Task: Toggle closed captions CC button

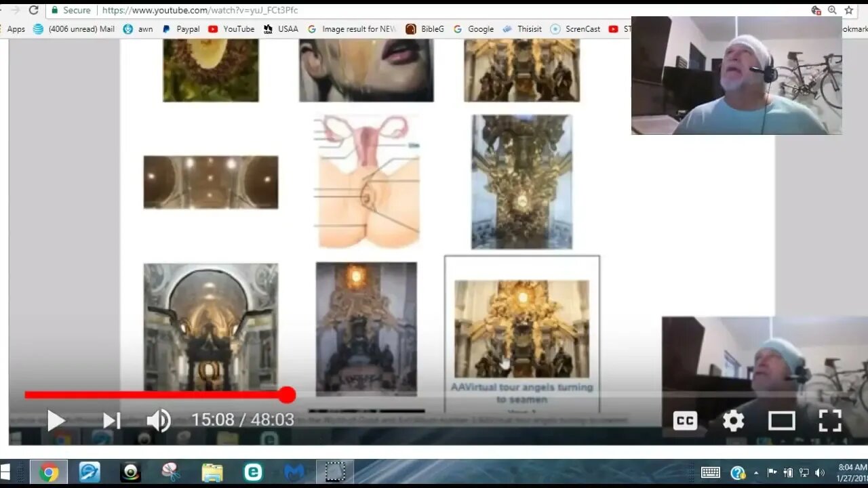Action: pyautogui.click(x=685, y=421)
